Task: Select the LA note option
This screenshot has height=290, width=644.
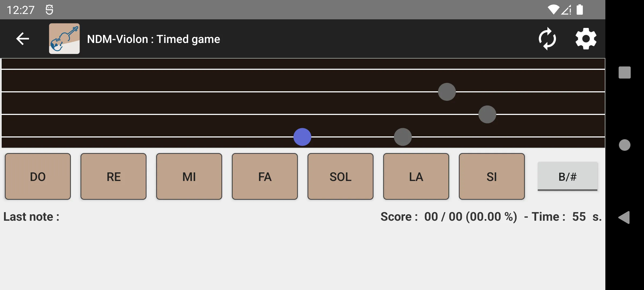Action: coord(416,177)
